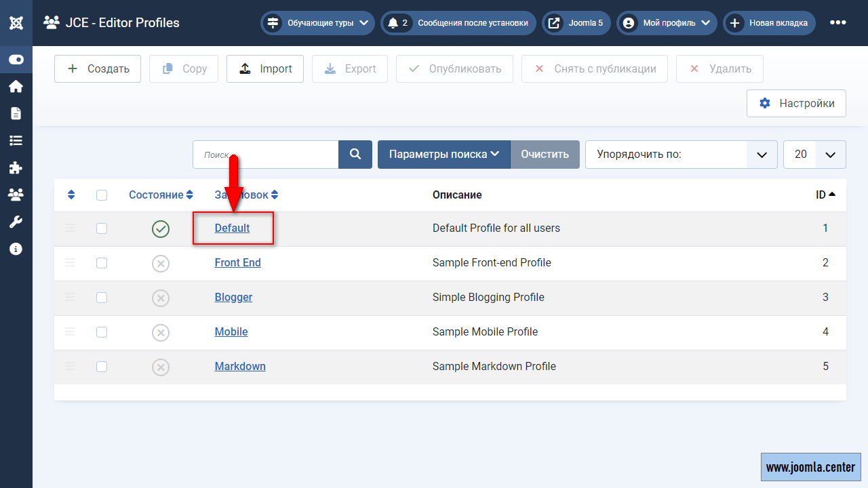Open the Обучающие туры menu
This screenshot has height=488, width=868.
click(318, 23)
